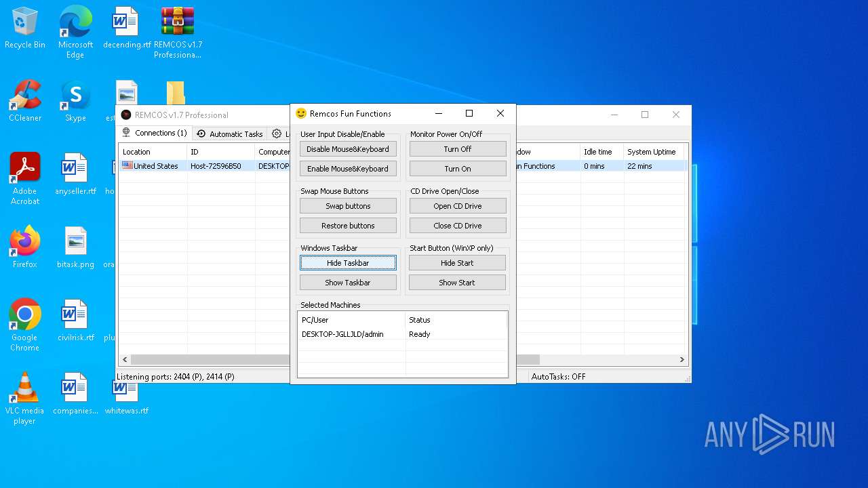Viewport: 868px width, 488px height.
Task: Click the Show Start button
Action: [458, 283]
